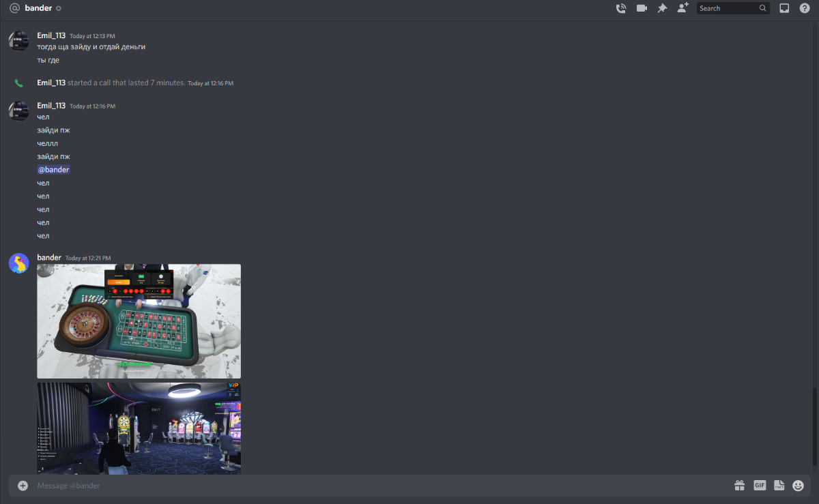
Task: Start a video call
Action: point(642,8)
